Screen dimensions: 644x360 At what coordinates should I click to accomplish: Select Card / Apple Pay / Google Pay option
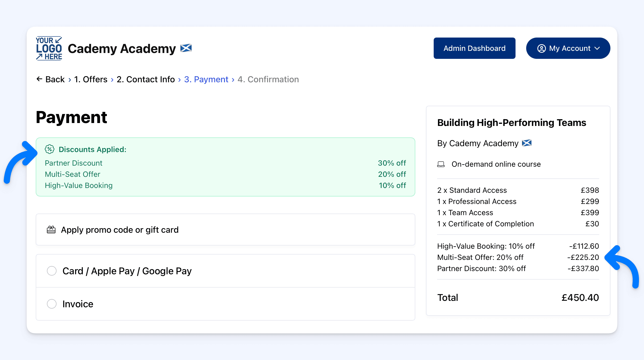[x=52, y=271]
